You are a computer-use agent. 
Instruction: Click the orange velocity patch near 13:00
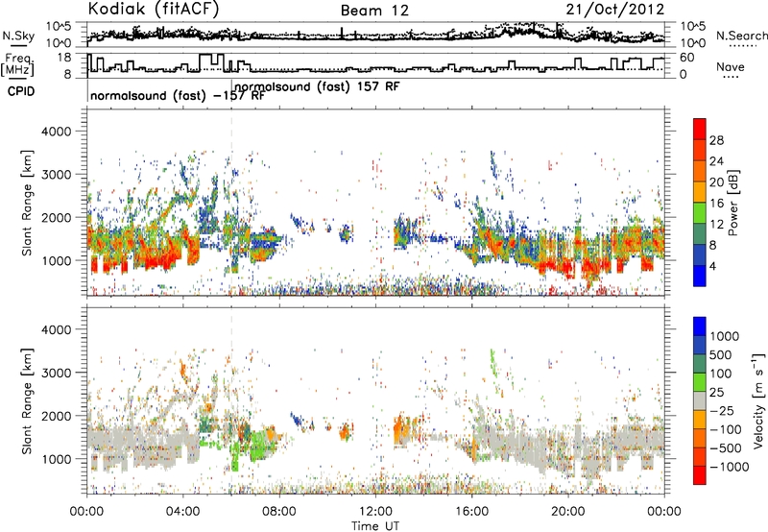pyautogui.click(x=399, y=429)
